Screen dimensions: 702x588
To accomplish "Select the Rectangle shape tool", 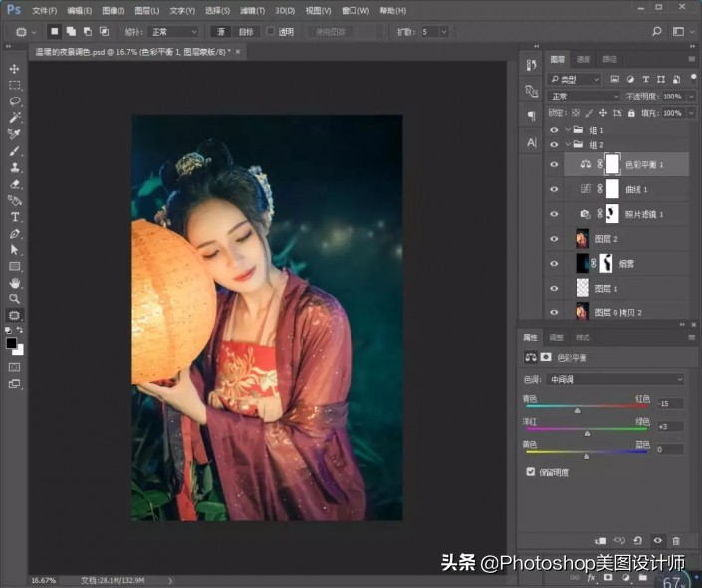I will tap(14, 267).
